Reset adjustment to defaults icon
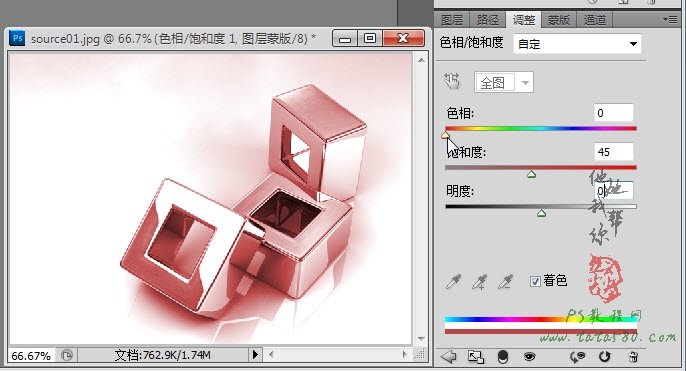This screenshot has width=686, height=371. 605,357
